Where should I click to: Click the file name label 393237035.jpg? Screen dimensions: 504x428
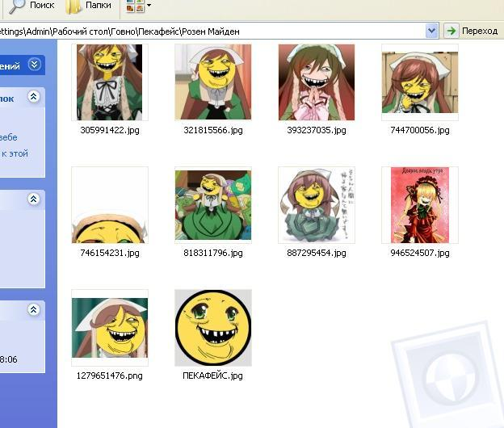317,130
